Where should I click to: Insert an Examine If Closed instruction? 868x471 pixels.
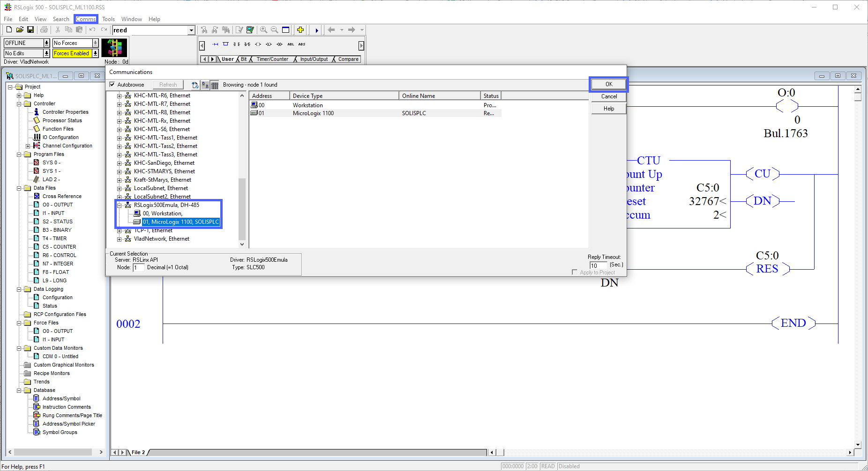click(x=237, y=44)
